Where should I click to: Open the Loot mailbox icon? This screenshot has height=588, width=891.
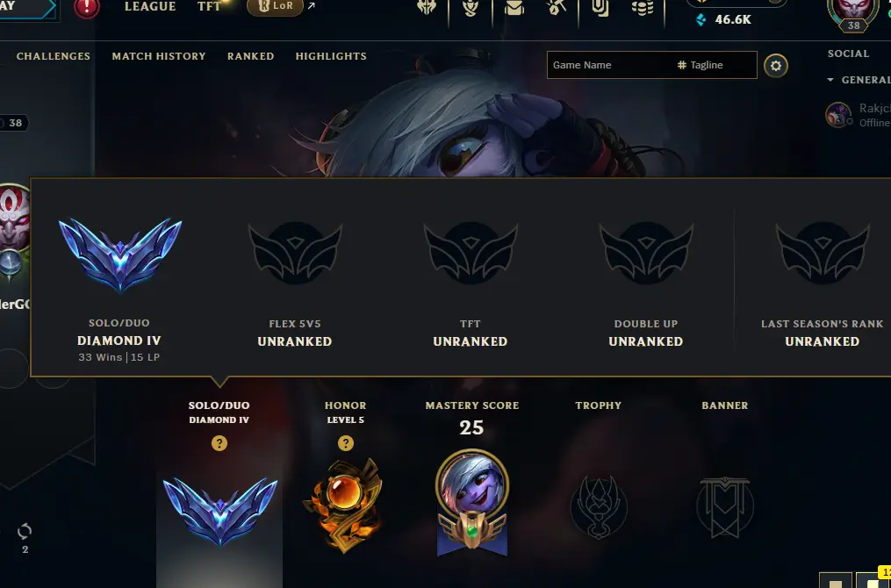click(x=514, y=7)
